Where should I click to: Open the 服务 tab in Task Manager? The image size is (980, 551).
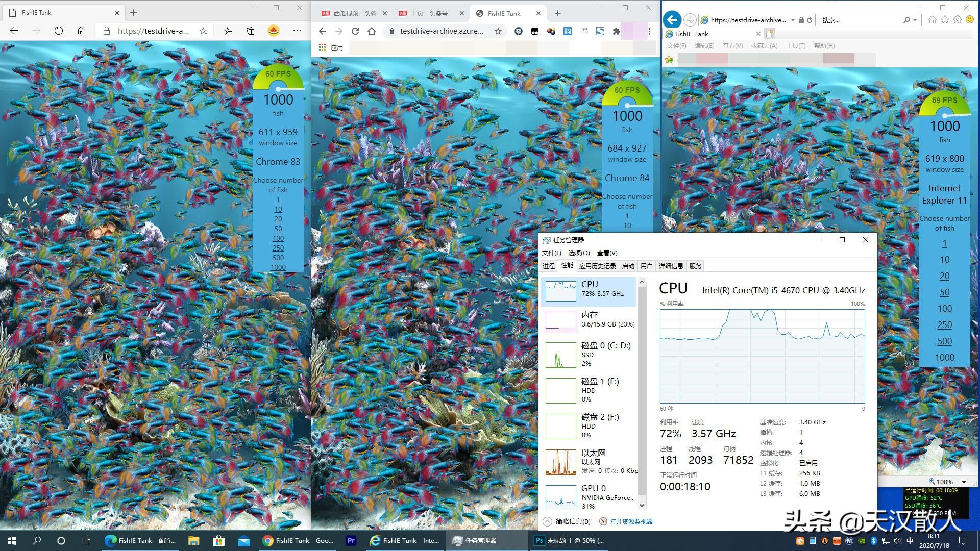point(695,266)
